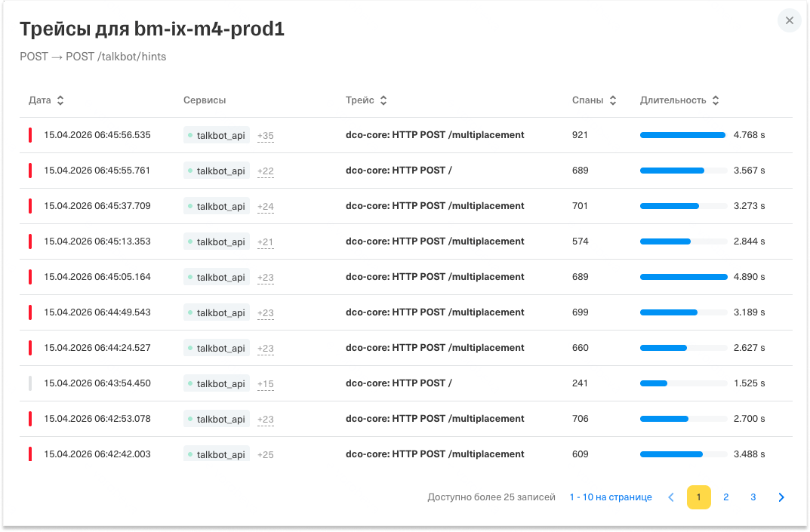Open trace dated 15.04.2026 06:45:13.353
The width and height of the screenshot is (810, 532).
click(x=97, y=241)
